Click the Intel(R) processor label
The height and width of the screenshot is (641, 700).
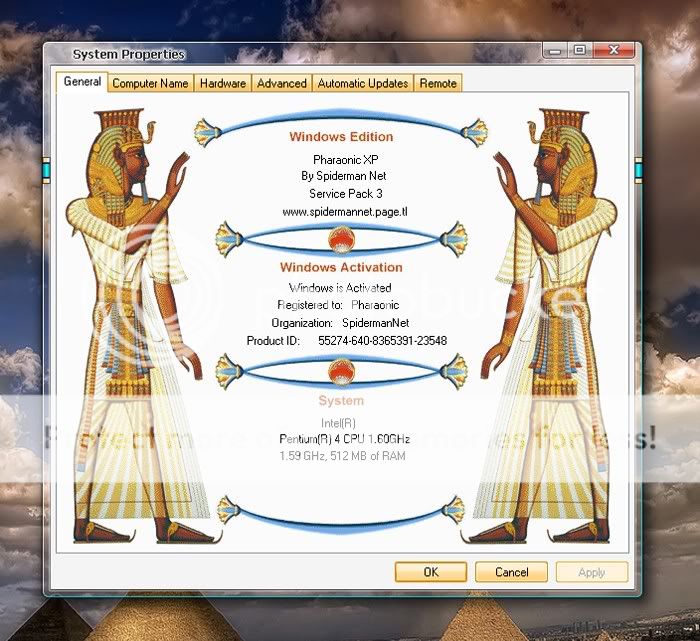338,423
